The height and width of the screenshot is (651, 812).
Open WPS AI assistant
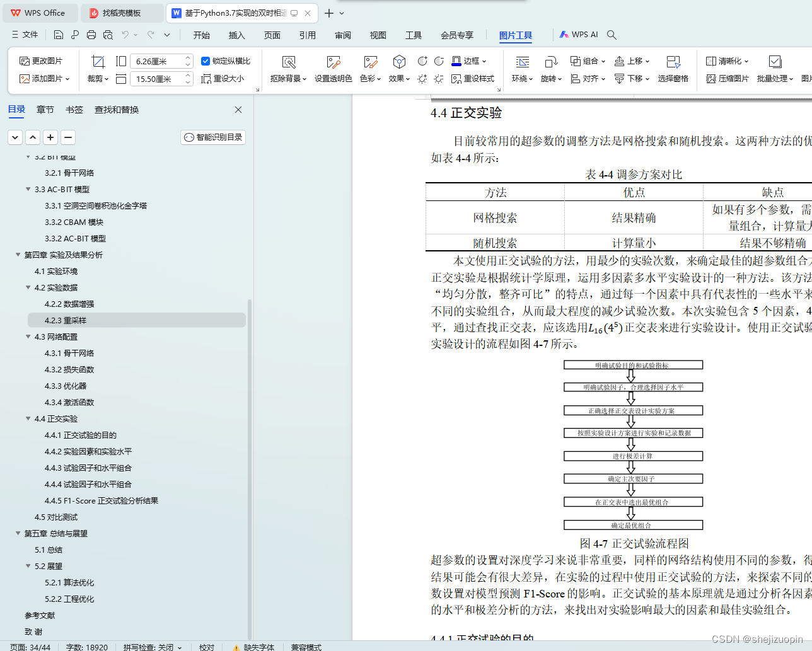click(x=579, y=35)
